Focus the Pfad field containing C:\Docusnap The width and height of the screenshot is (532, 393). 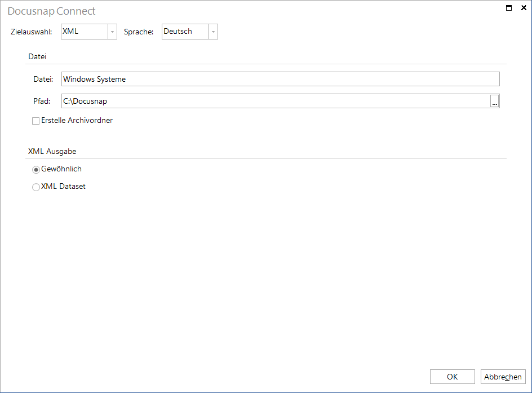(276, 101)
